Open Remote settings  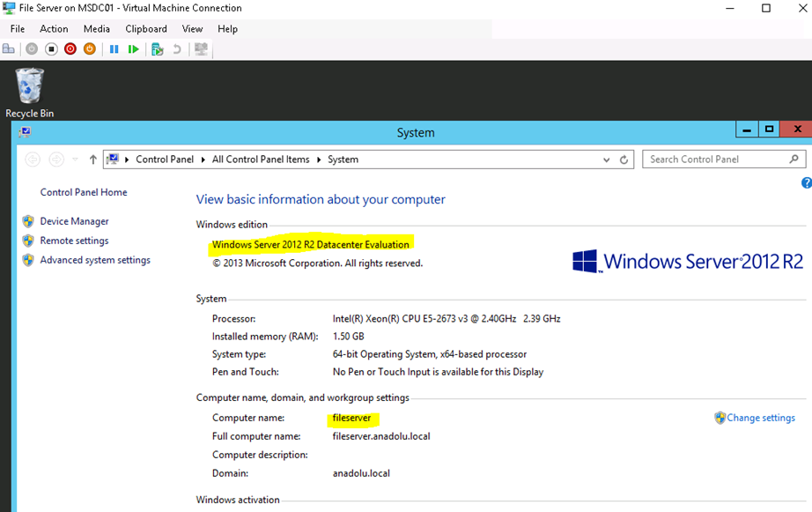point(75,241)
